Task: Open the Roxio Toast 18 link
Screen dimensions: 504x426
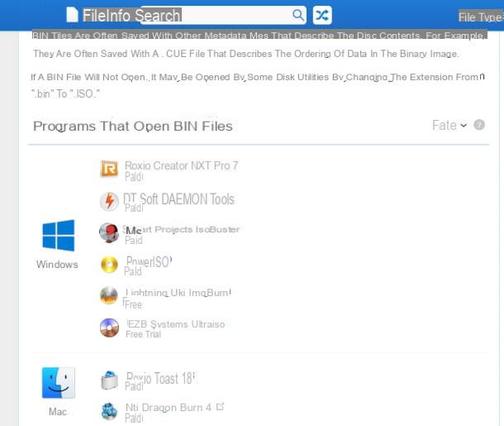Action: point(160,378)
